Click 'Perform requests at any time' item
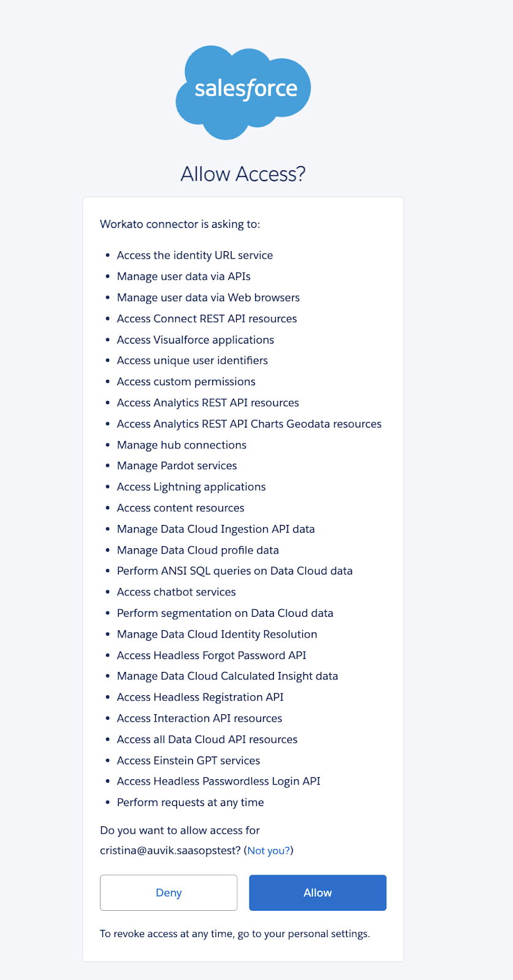Screen dimensions: 513x980 click(x=191, y=802)
